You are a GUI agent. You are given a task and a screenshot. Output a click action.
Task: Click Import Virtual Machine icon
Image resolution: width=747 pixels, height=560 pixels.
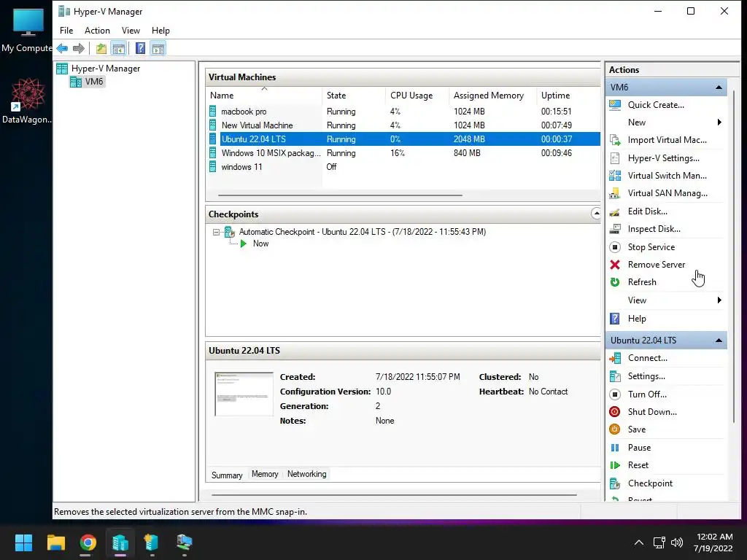point(615,140)
